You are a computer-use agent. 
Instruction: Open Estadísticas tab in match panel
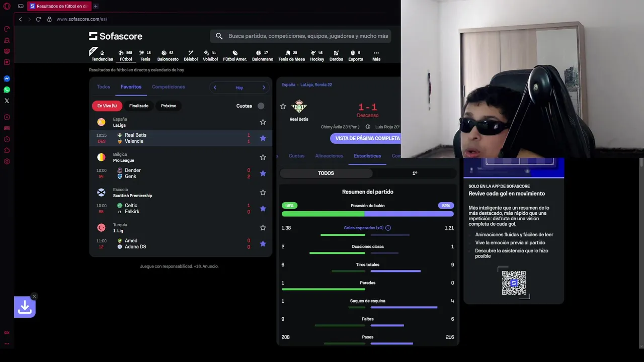367,156
